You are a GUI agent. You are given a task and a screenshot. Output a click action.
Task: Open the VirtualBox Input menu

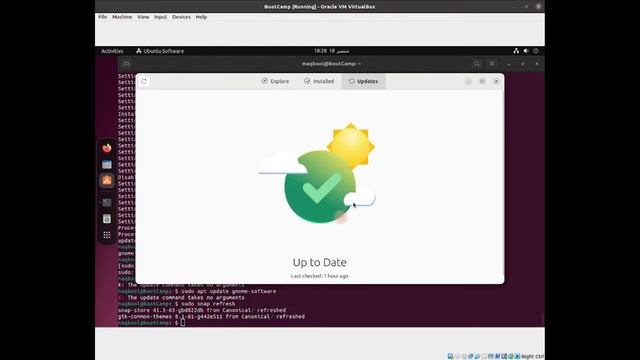tap(160, 17)
